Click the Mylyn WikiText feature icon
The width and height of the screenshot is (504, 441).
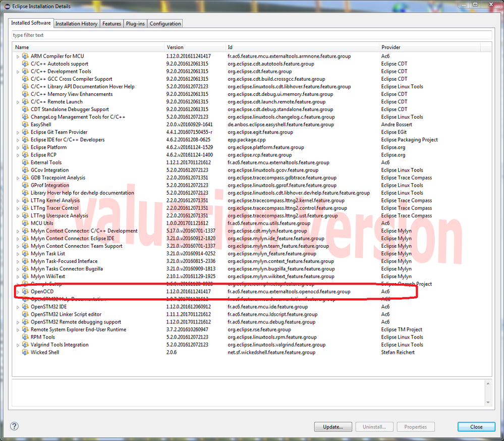click(x=25, y=277)
